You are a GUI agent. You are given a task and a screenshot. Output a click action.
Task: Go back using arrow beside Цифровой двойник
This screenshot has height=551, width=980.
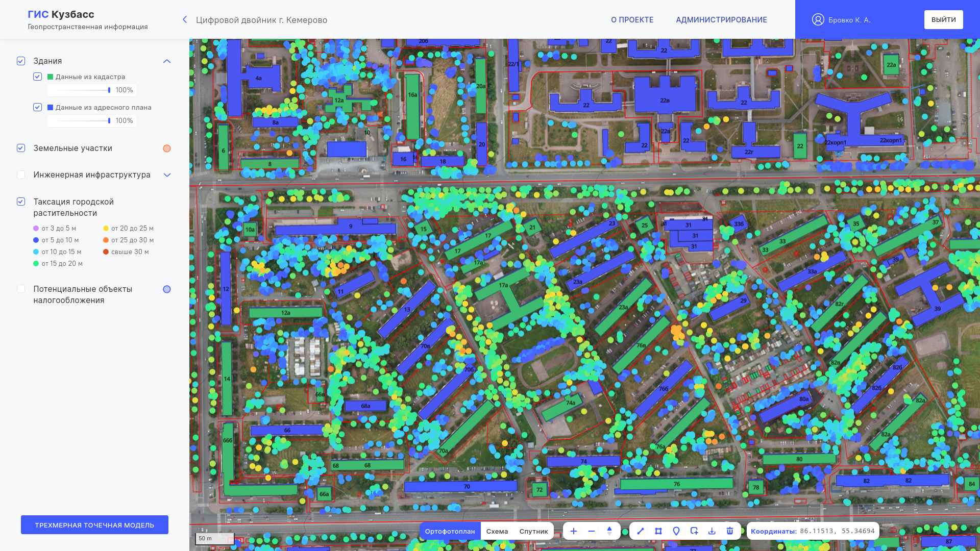(185, 20)
